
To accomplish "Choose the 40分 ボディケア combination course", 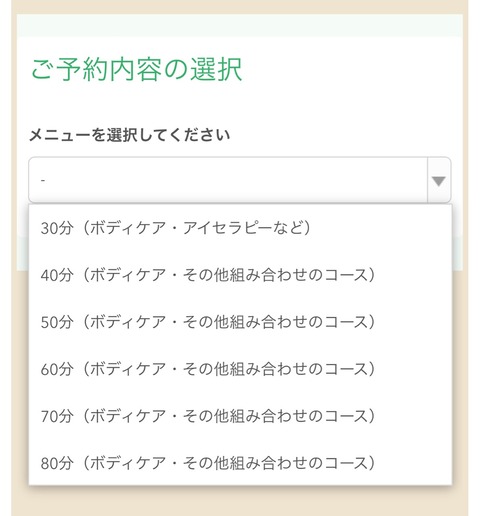I will (240, 275).
